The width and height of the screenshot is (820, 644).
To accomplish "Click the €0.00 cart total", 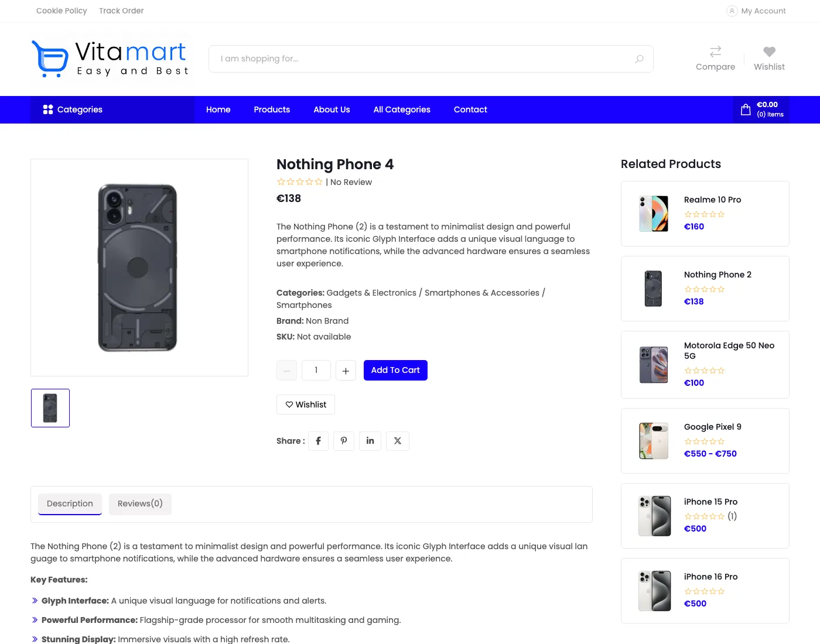I will pyautogui.click(x=767, y=105).
